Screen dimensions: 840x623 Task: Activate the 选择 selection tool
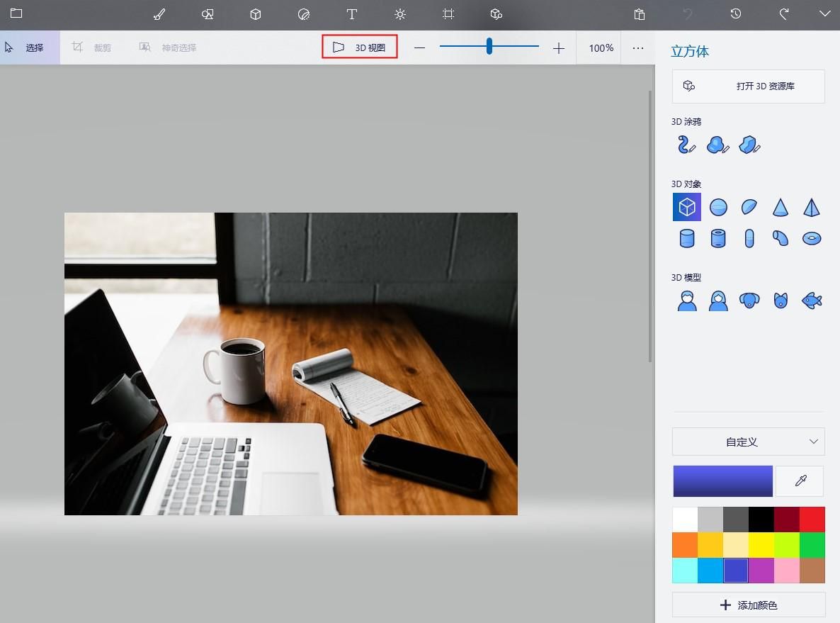pos(30,47)
